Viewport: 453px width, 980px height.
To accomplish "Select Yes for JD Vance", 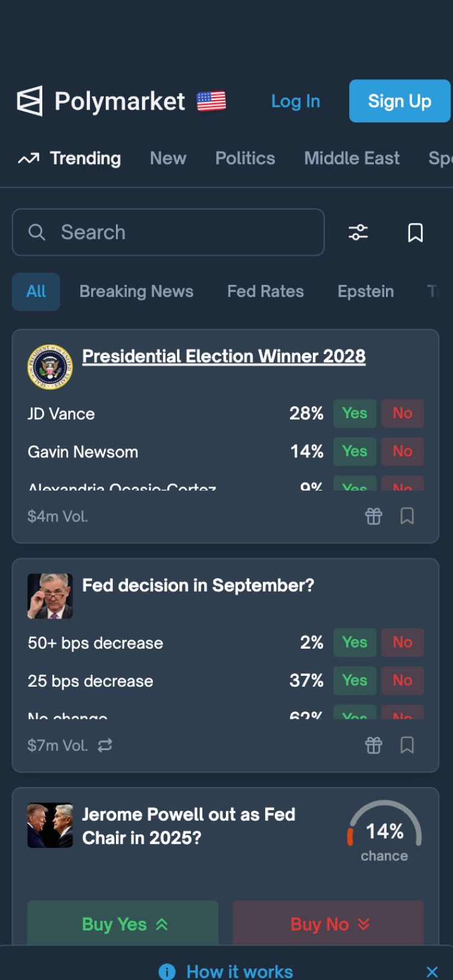I will tap(355, 413).
